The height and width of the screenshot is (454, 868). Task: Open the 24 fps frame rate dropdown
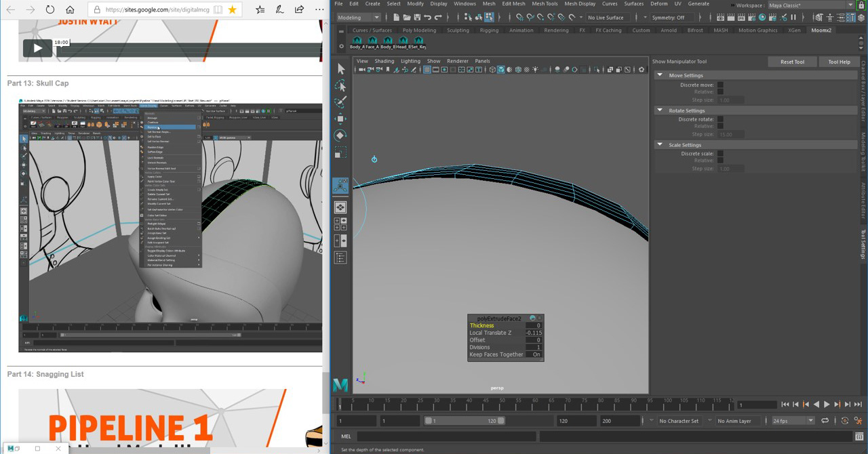[x=792, y=421]
